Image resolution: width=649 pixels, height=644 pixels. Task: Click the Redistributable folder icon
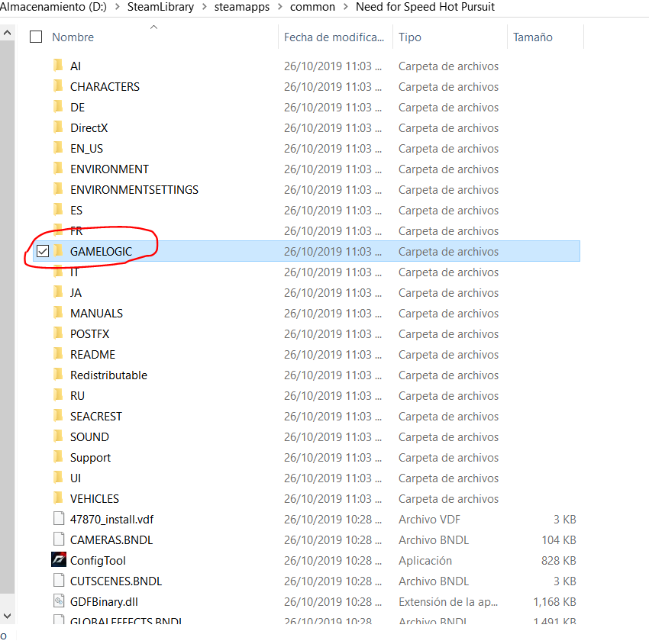pos(58,375)
